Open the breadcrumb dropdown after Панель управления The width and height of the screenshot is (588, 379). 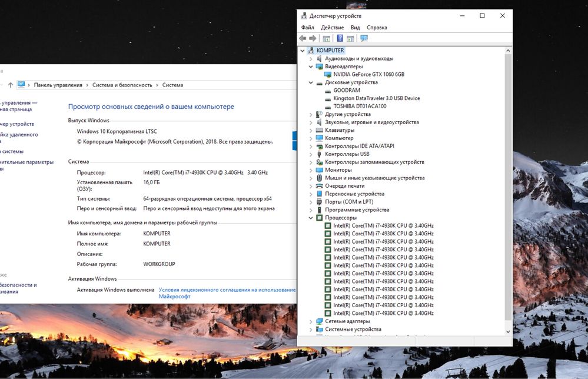coord(87,85)
